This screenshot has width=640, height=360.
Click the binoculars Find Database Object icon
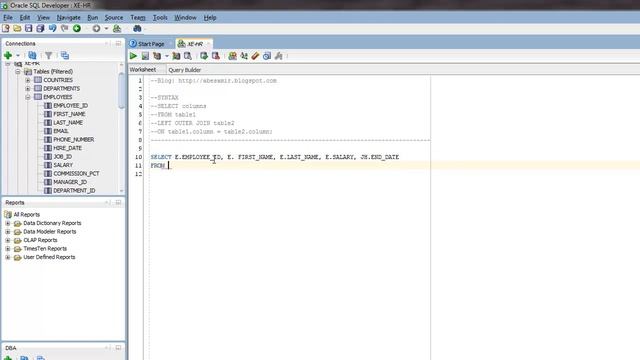[137, 29]
